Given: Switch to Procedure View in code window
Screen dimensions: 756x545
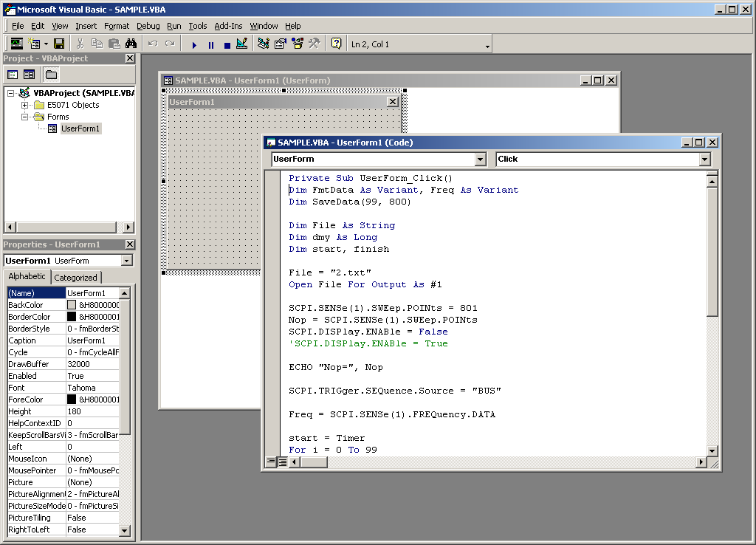Looking at the screenshot, I should 271,462.
